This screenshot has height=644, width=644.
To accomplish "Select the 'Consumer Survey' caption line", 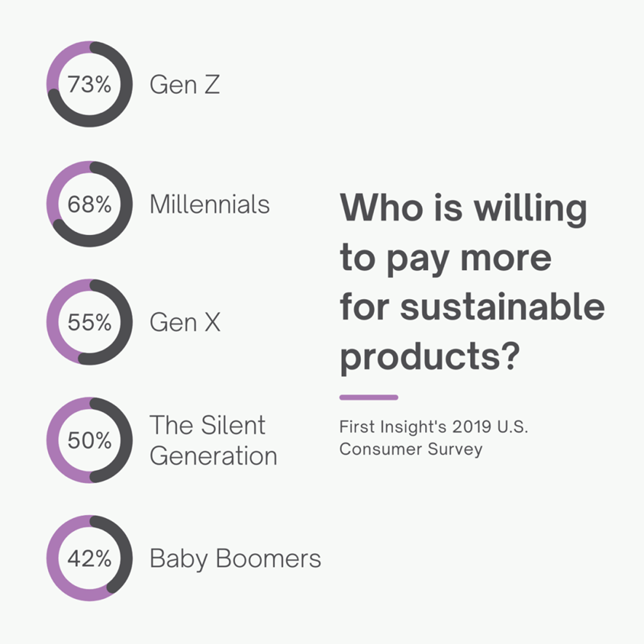I will pos(410,449).
